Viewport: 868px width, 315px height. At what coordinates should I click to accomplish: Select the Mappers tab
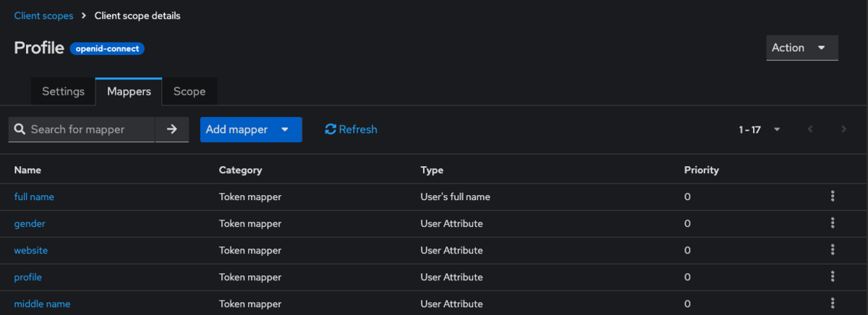coord(129,92)
